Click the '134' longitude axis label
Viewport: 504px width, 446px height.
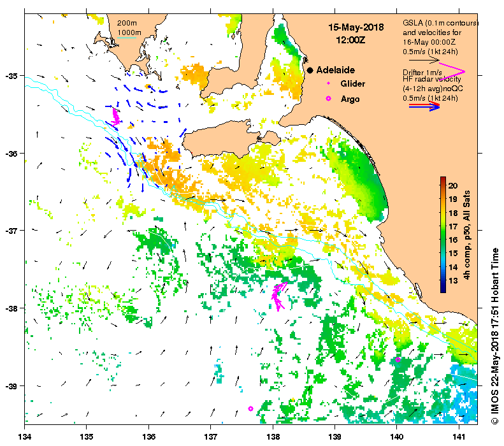click(x=25, y=436)
